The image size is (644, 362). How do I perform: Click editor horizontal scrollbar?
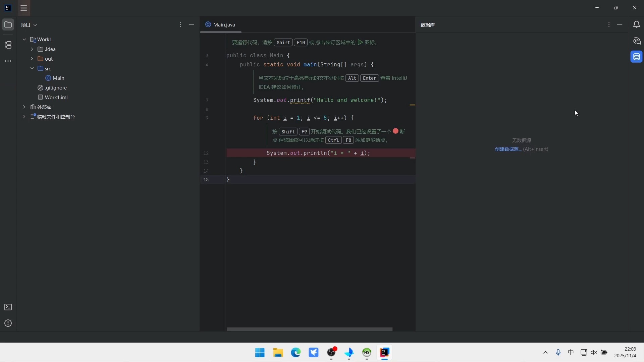tap(309, 329)
